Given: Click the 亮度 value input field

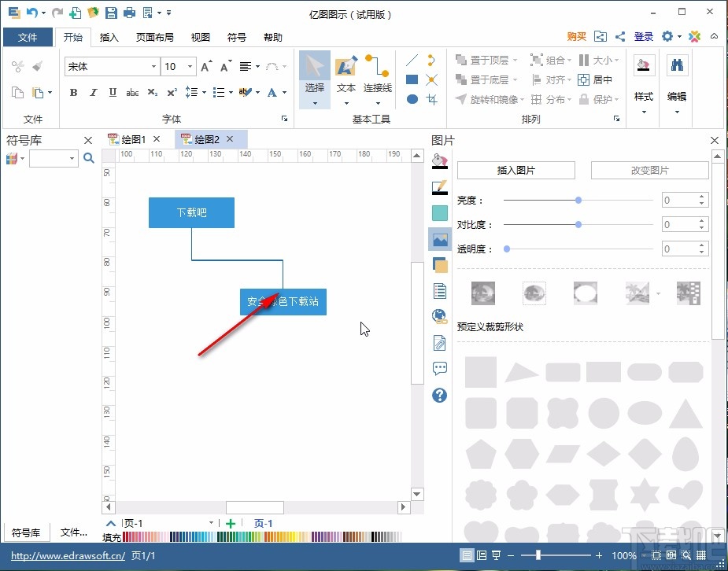Looking at the screenshot, I should [x=679, y=200].
